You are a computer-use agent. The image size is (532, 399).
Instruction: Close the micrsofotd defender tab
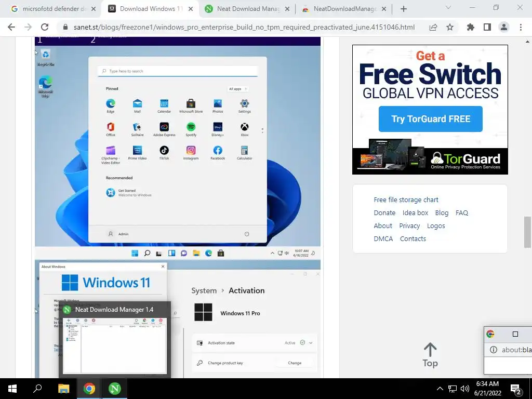click(94, 9)
